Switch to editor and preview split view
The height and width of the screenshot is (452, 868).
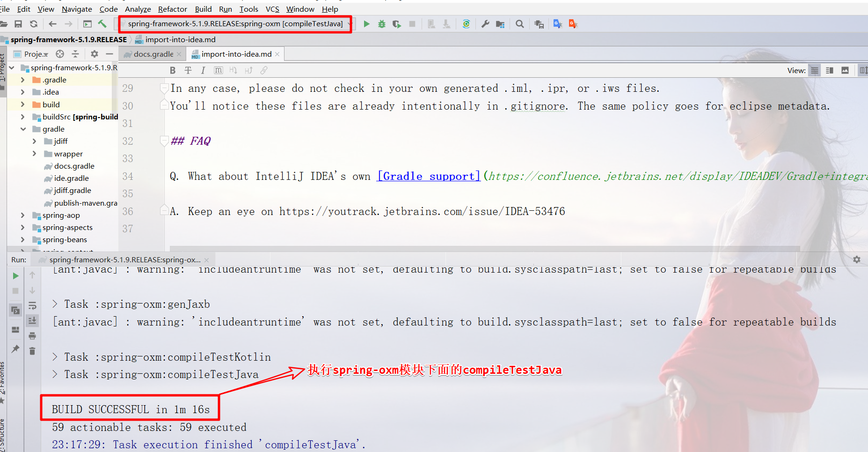pos(830,70)
